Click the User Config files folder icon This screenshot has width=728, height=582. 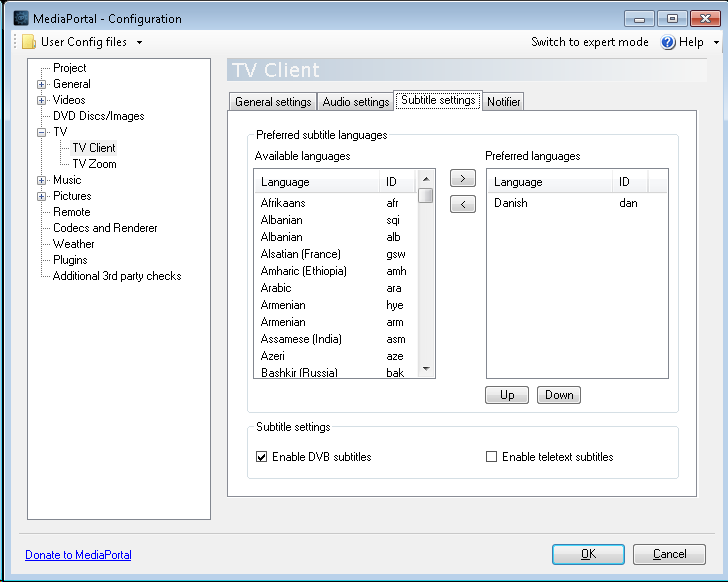pos(29,42)
